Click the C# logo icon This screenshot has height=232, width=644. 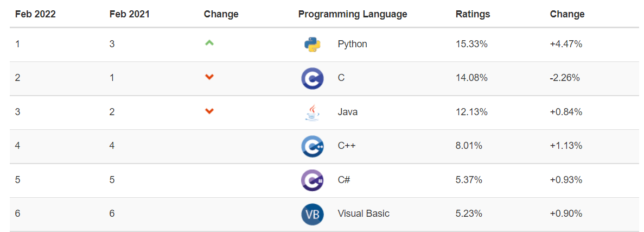coord(313,180)
